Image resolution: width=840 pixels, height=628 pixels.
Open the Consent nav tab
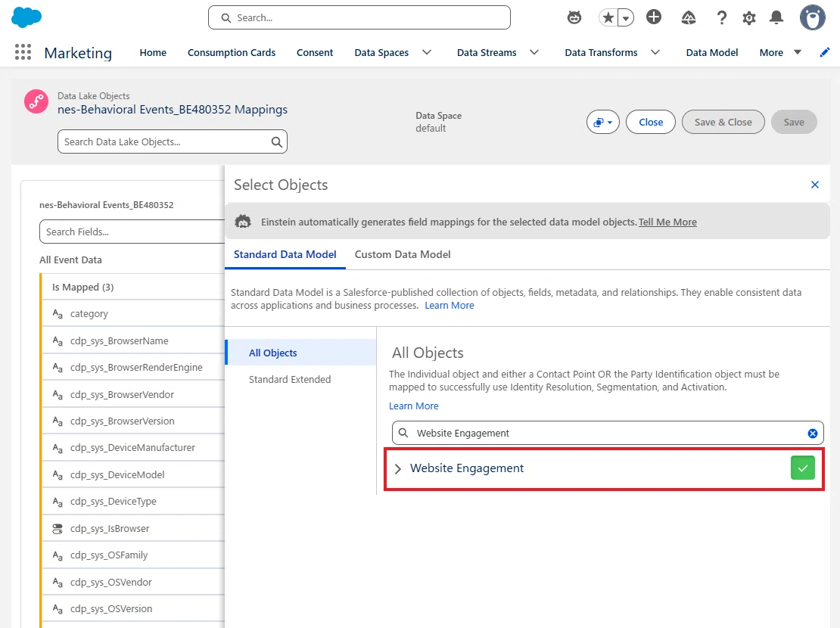click(315, 52)
